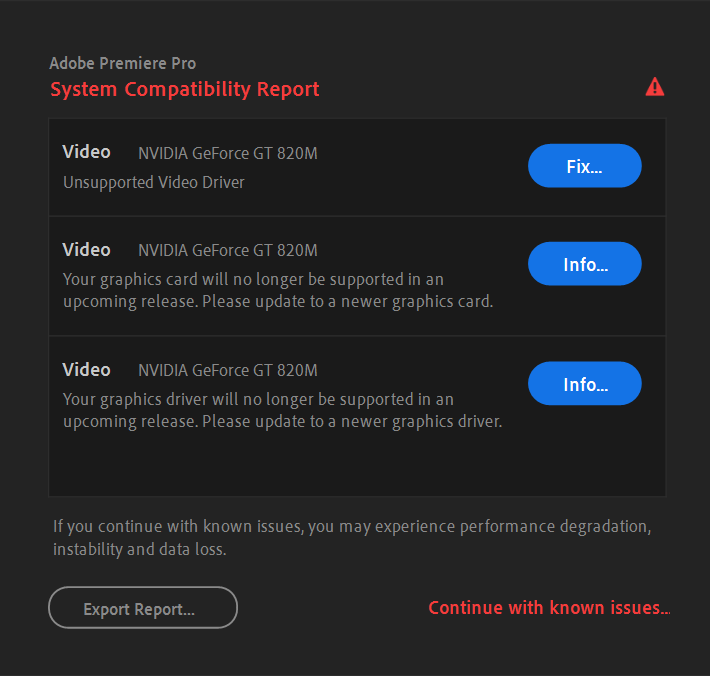Click the Video label in the graphics driver entry
Image resolution: width=710 pixels, height=676 pixels.
[86, 370]
